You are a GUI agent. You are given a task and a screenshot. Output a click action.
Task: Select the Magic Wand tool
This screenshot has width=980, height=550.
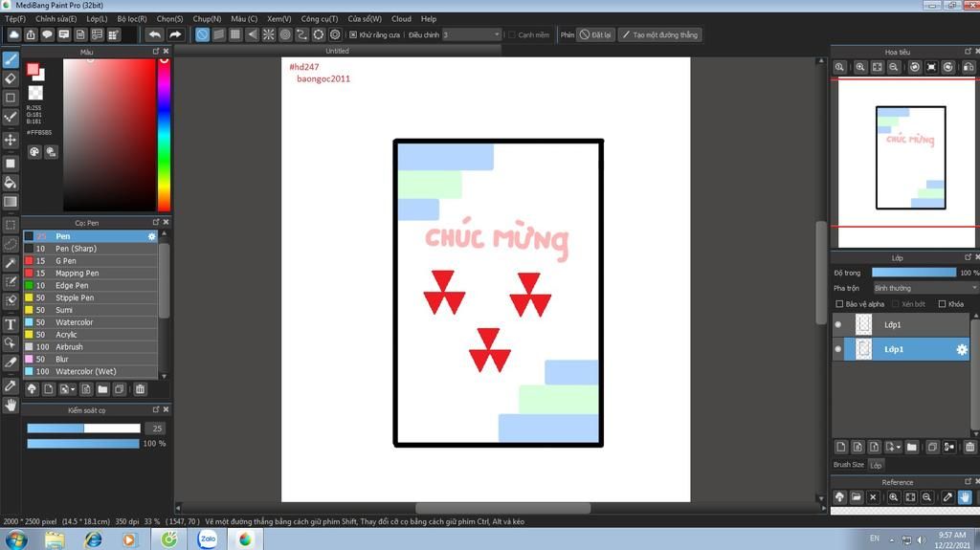[11, 263]
